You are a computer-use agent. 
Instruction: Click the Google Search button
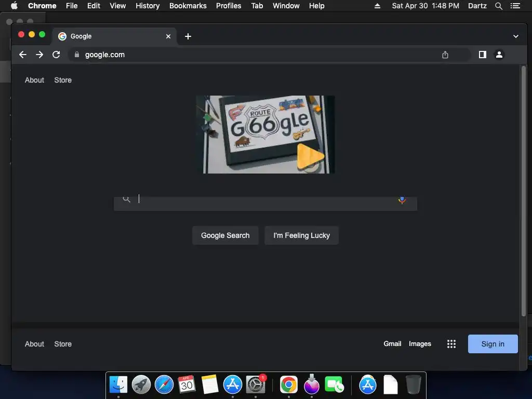tap(225, 235)
